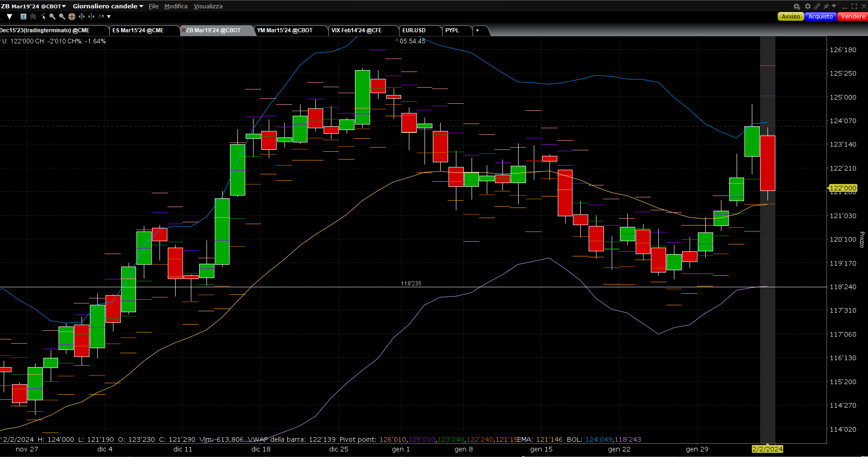Click the compress bar spacing icon
Image resolution: width=868 pixels, height=457 pixels.
coord(91,17)
